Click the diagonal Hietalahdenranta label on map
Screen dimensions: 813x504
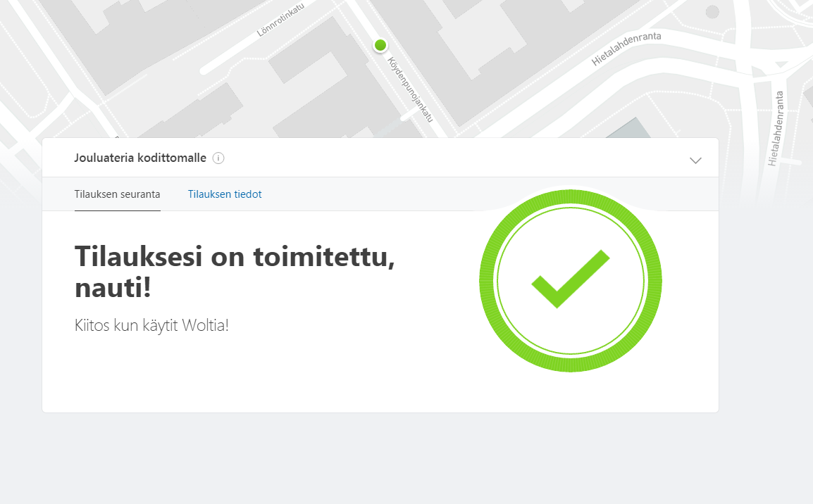coord(626,49)
